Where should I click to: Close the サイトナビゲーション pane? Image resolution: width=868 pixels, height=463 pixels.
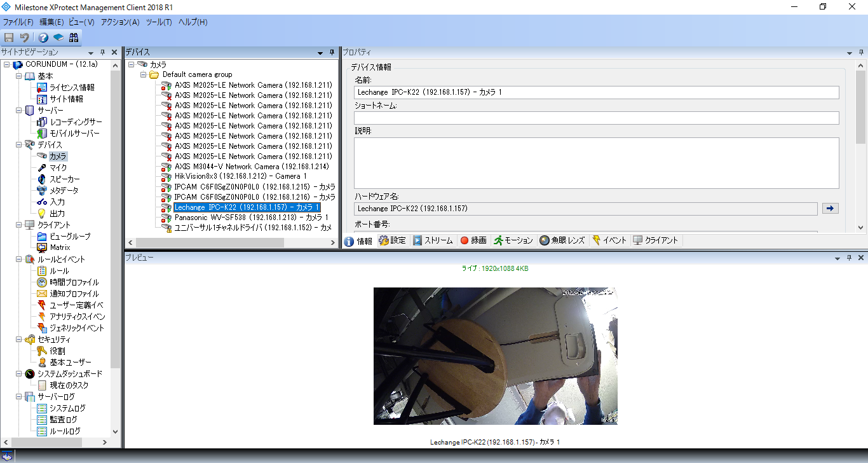click(x=114, y=52)
